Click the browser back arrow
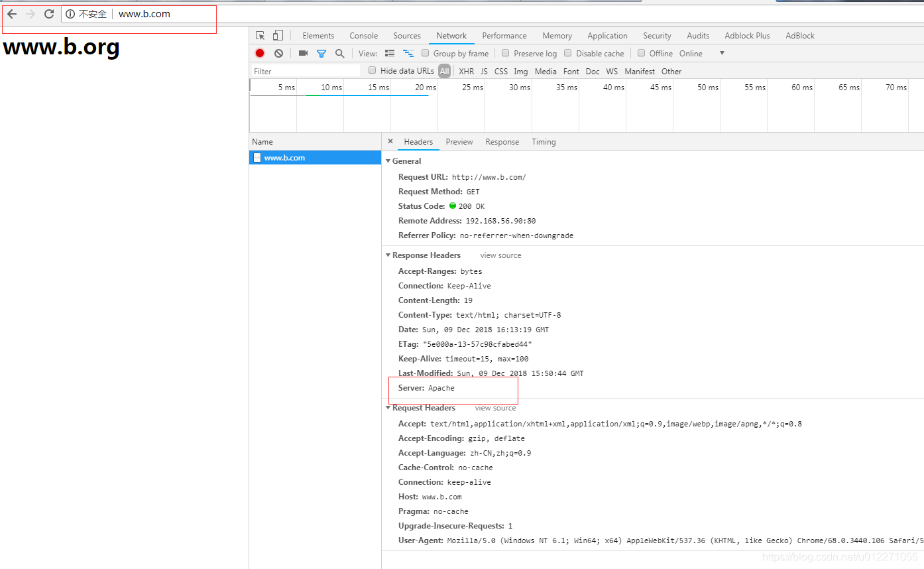The width and height of the screenshot is (924, 569). click(12, 14)
